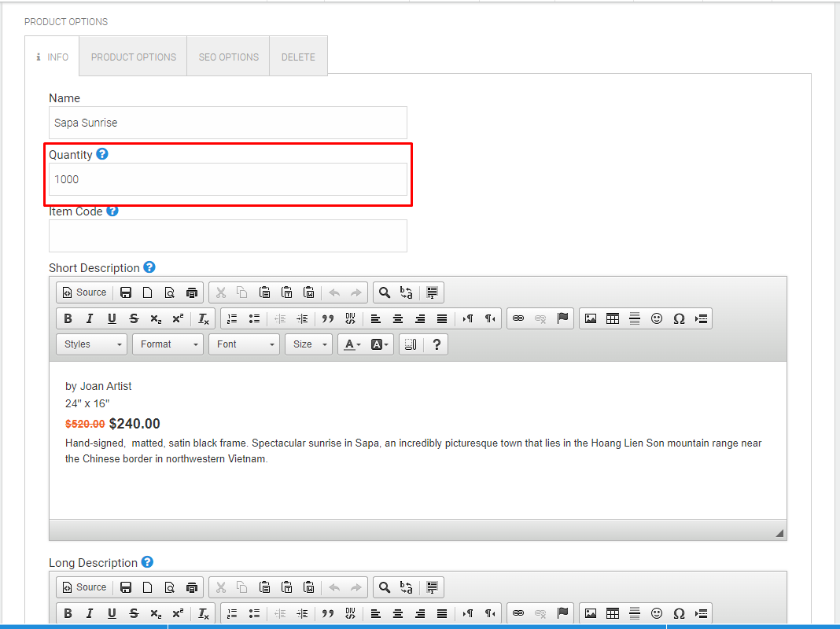840x629 pixels.
Task: Toggle Underline in Long Description toolbar
Action: click(x=112, y=613)
